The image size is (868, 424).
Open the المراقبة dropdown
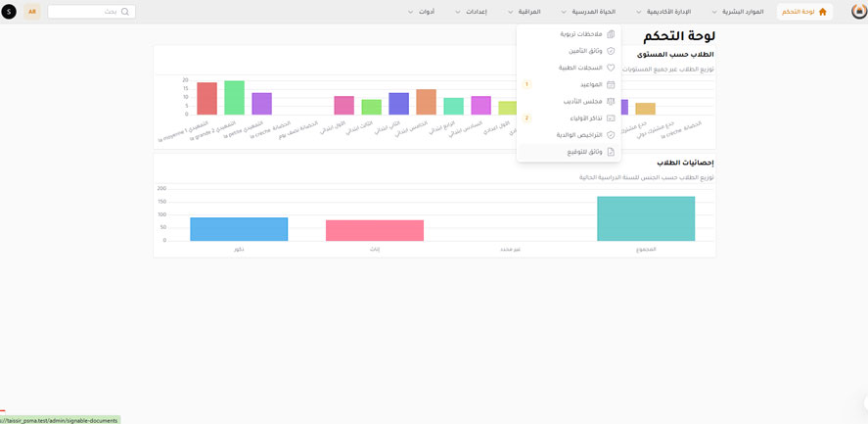[528, 12]
